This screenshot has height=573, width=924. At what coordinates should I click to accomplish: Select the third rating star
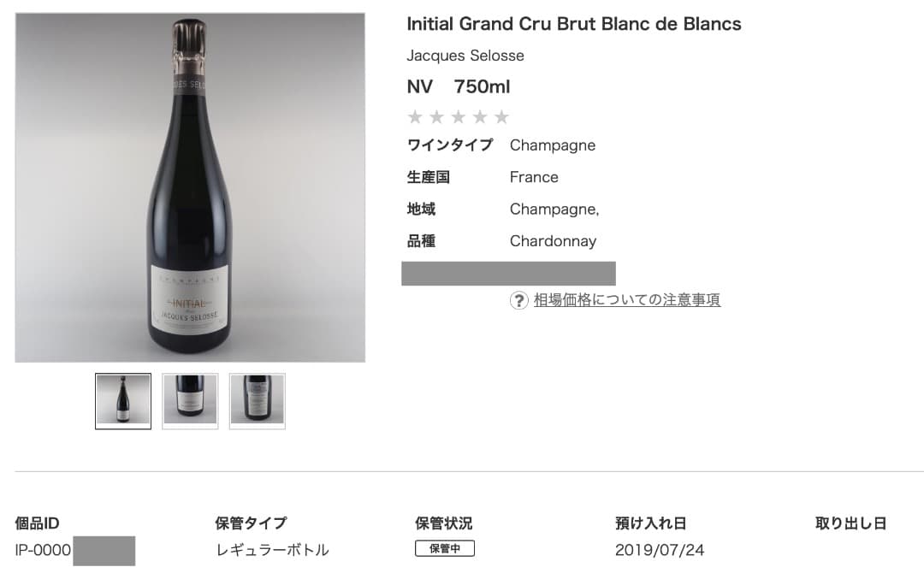459,117
